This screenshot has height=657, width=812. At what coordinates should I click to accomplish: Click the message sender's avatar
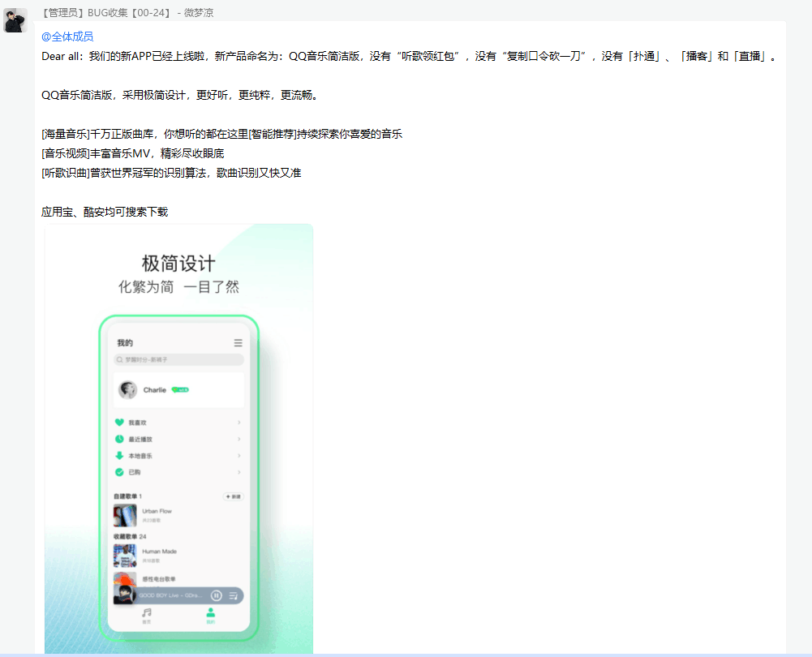coord(15,19)
